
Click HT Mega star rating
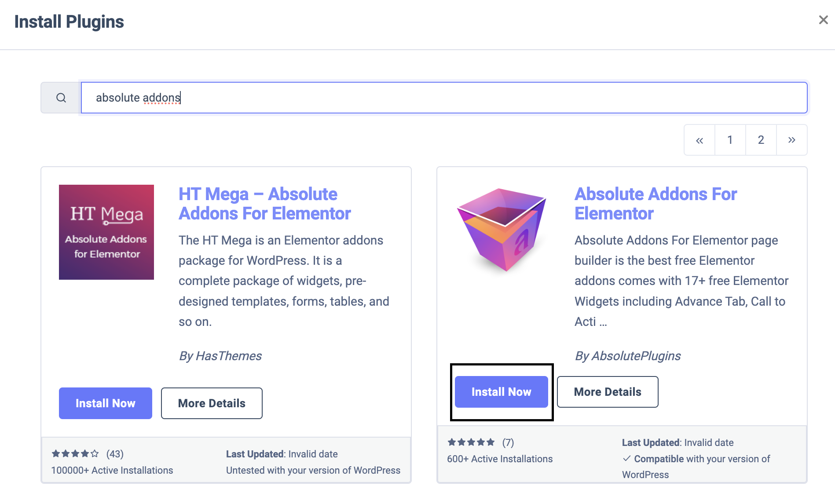(x=75, y=453)
